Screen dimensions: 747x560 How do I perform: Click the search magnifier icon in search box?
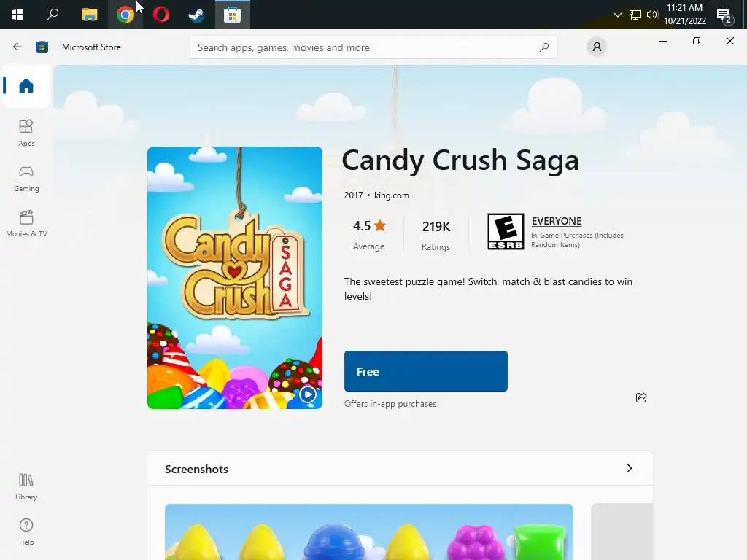[544, 47]
